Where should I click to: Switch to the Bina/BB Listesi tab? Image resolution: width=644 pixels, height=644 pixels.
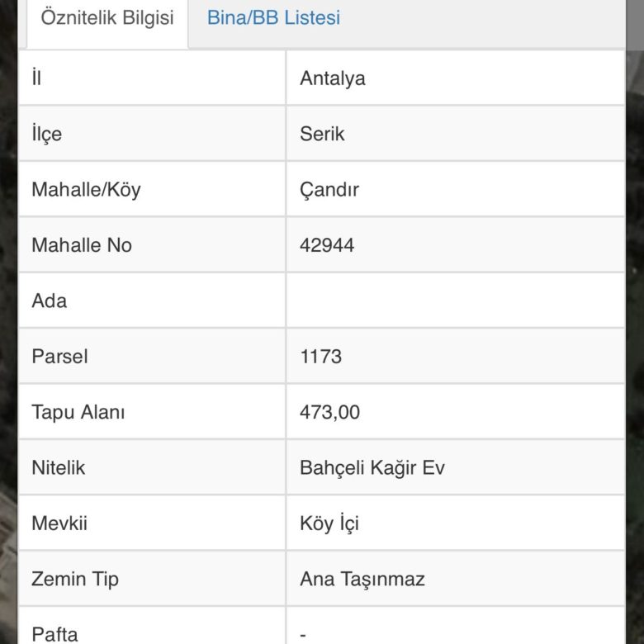[273, 18]
